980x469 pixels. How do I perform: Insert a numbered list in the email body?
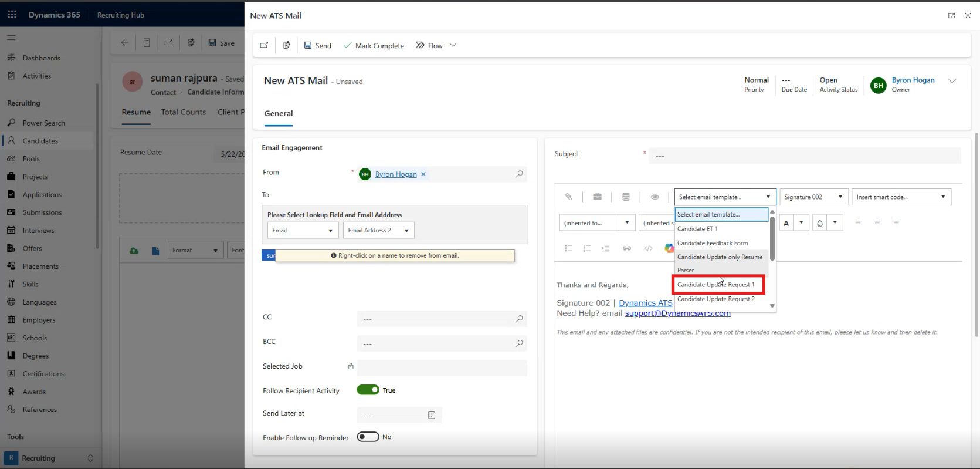586,248
